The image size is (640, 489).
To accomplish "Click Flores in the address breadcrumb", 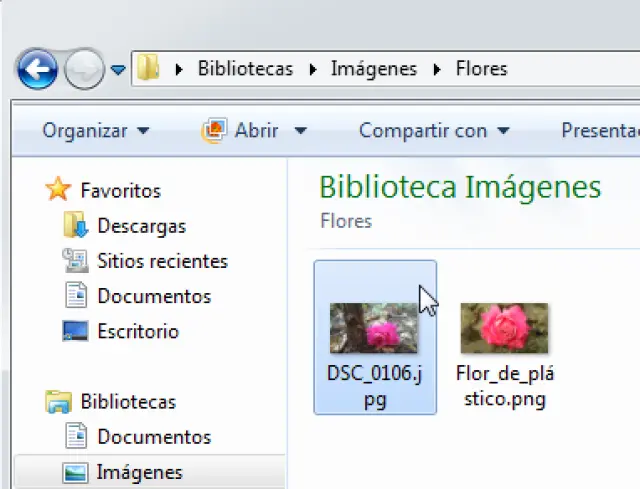I will pos(479,69).
